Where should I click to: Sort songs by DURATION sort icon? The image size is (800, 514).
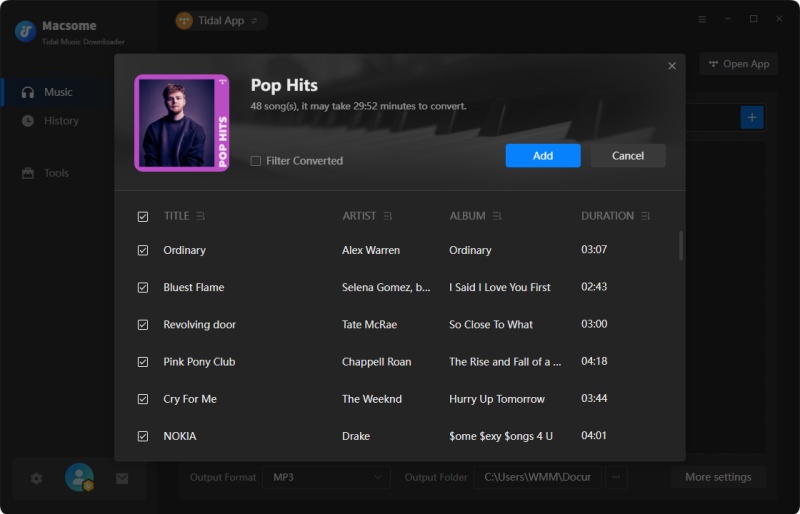point(645,216)
